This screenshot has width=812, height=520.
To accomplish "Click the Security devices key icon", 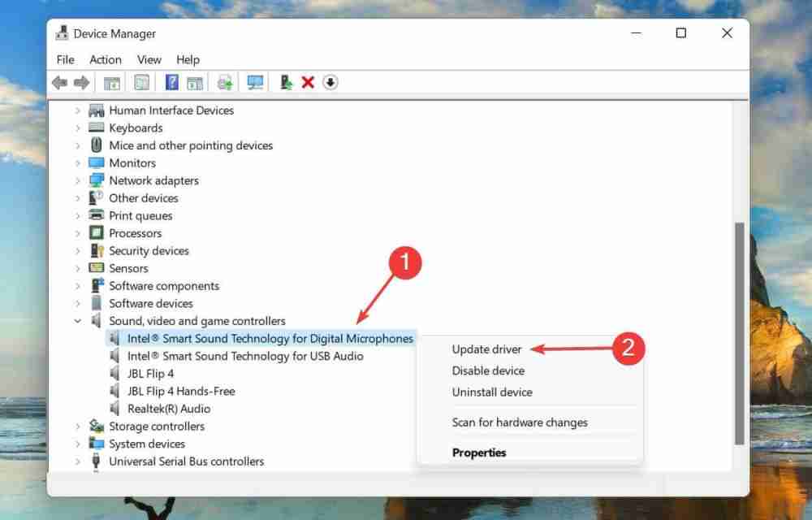I will coord(97,251).
